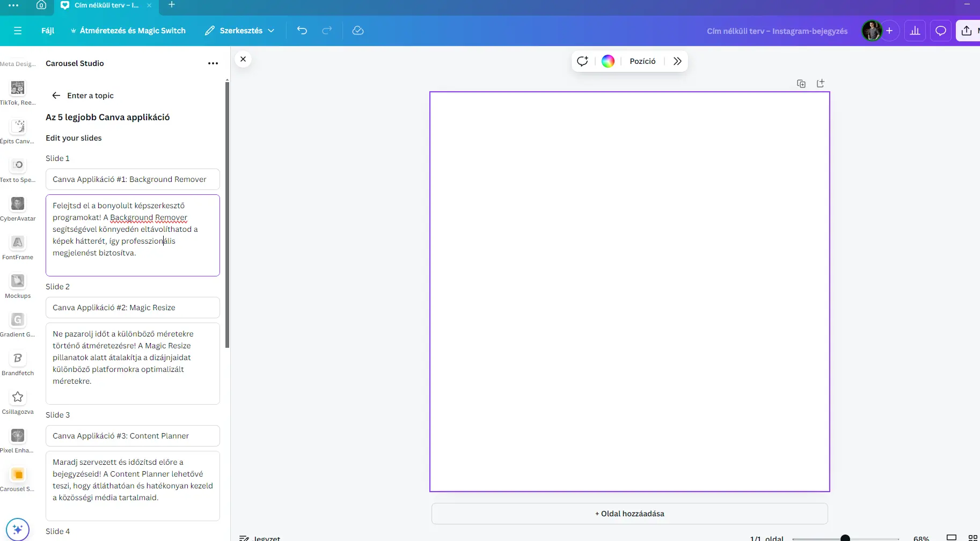Close the Cím nélküli terv tab
The height and width of the screenshot is (541, 980).
pos(149,5)
